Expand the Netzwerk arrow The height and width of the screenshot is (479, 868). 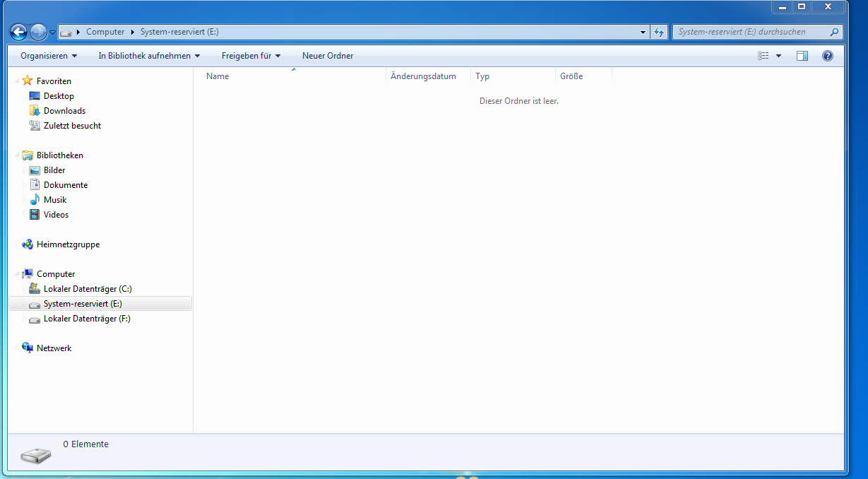[17, 348]
